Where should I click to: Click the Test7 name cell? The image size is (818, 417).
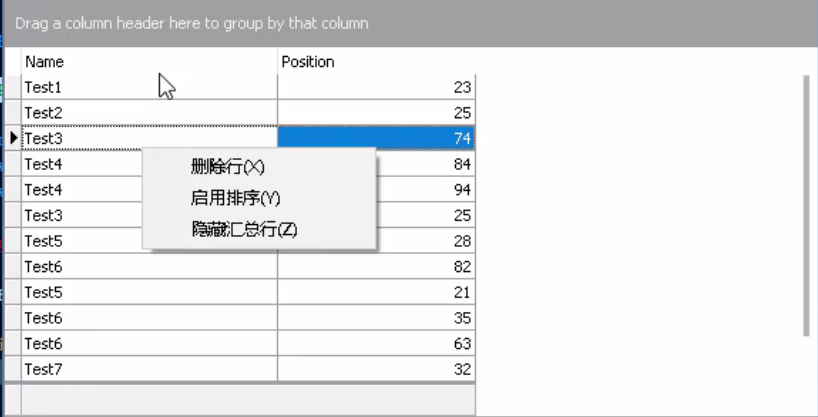pyautogui.click(x=149, y=370)
